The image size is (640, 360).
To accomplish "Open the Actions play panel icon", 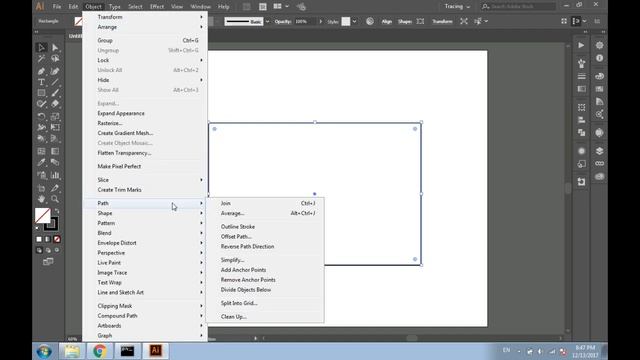I will point(581,45).
